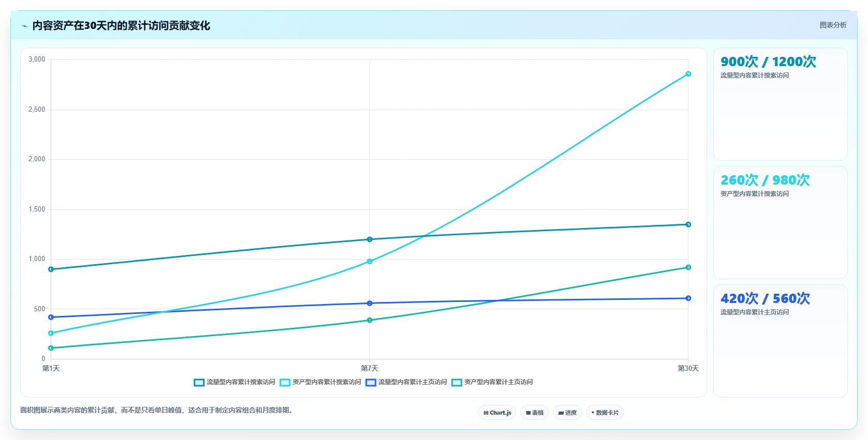Open the Chart.js chip

(x=497, y=413)
